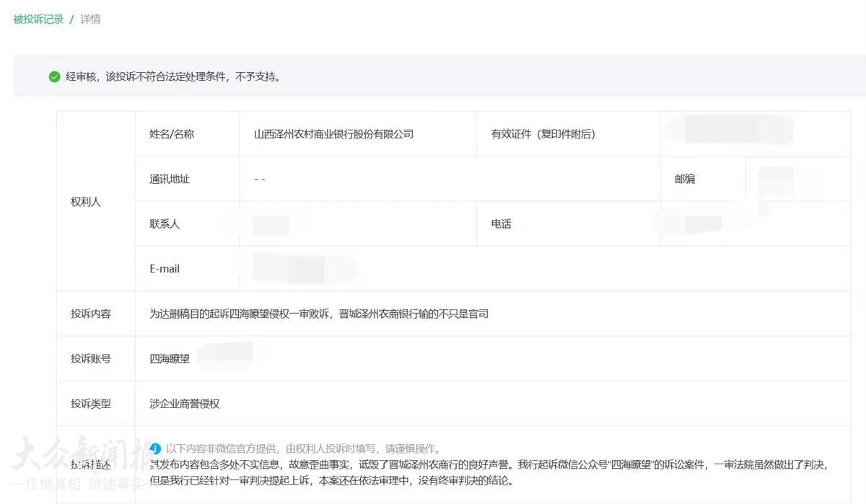The width and height of the screenshot is (866, 504).
Task: Click the 联系人 label cell
Action: [165, 224]
